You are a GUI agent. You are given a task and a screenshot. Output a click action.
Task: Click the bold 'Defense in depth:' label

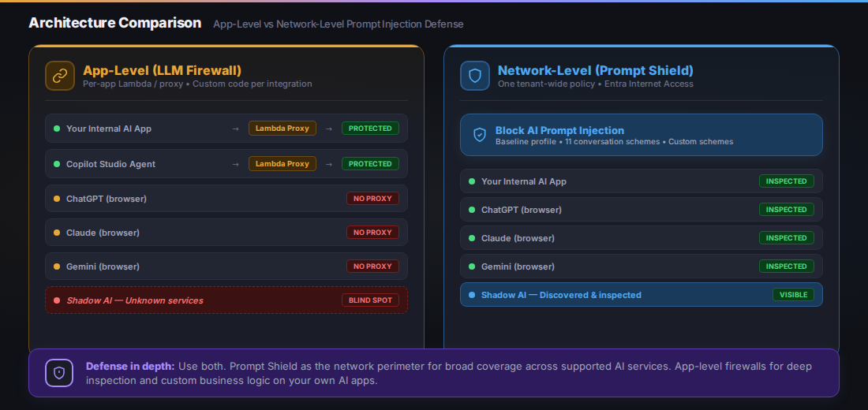point(130,367)
